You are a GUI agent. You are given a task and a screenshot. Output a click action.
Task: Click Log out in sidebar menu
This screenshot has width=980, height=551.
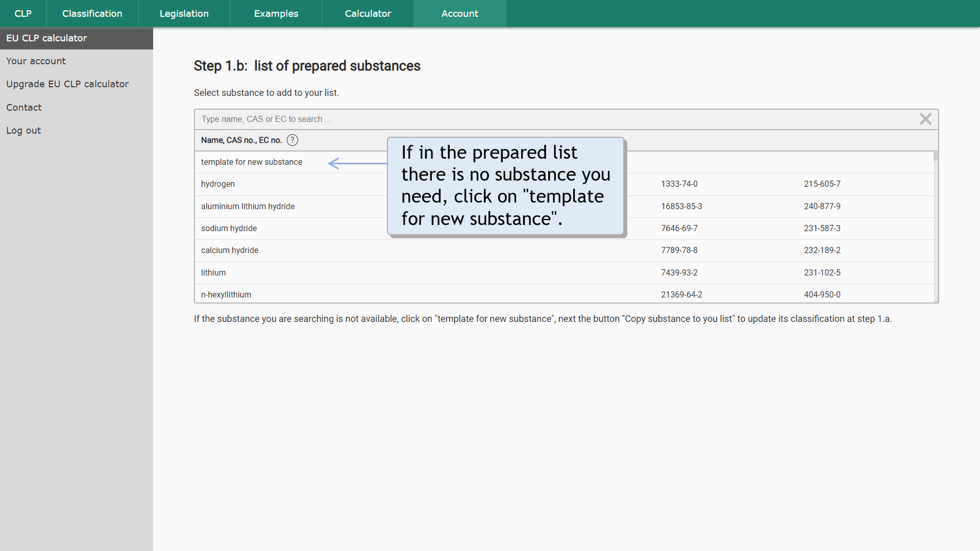(x=23, y=130)
